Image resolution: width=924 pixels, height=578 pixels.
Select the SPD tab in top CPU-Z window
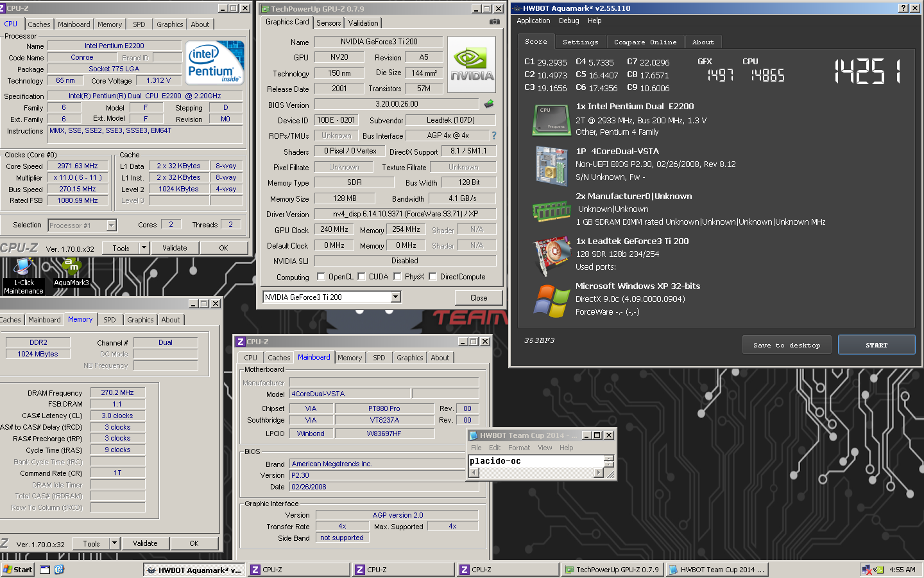click(139, 24)
